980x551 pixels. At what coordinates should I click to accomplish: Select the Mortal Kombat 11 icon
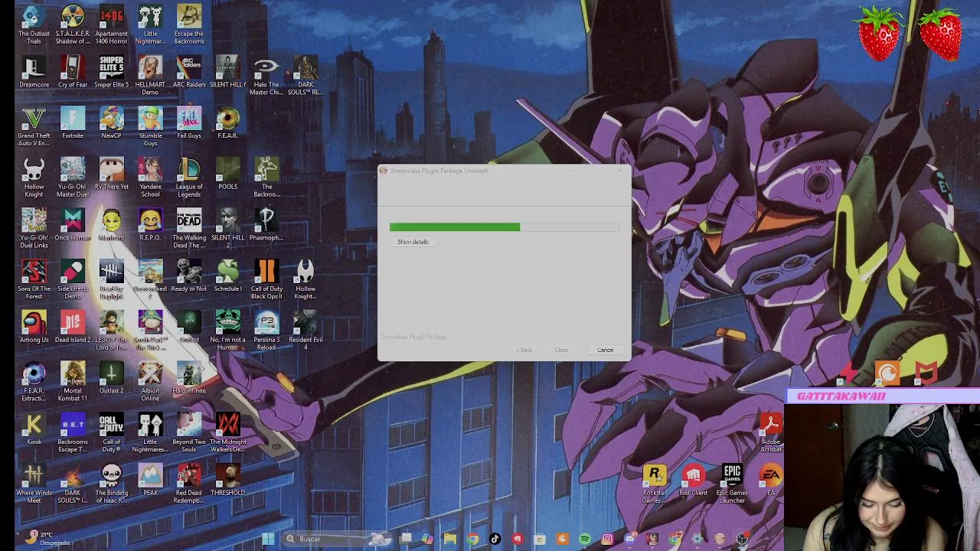pos(73,382)
